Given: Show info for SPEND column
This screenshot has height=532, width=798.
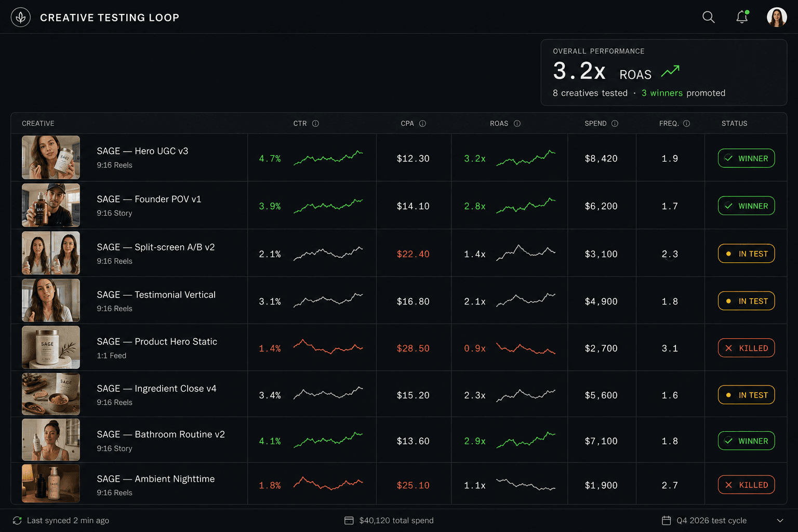Looking at the screenshot, I should coord(615,124).
